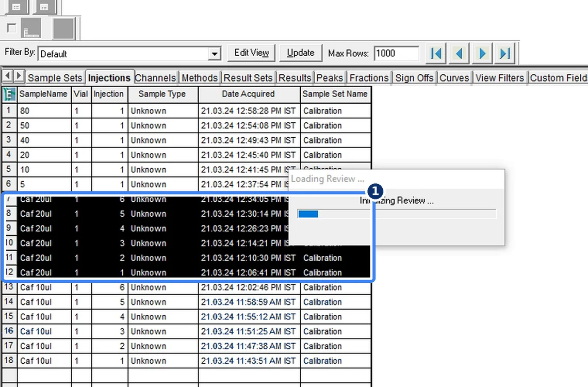Click date cell '21.03.24 11:55:12 AM IST'
Viewport: 588px width, 387px height.
pyautogui.click(x=248, y=316)
